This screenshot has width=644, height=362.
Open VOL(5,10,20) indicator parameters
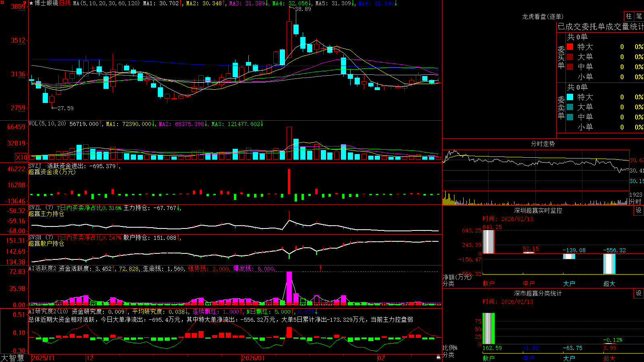(x=47, y=123)
